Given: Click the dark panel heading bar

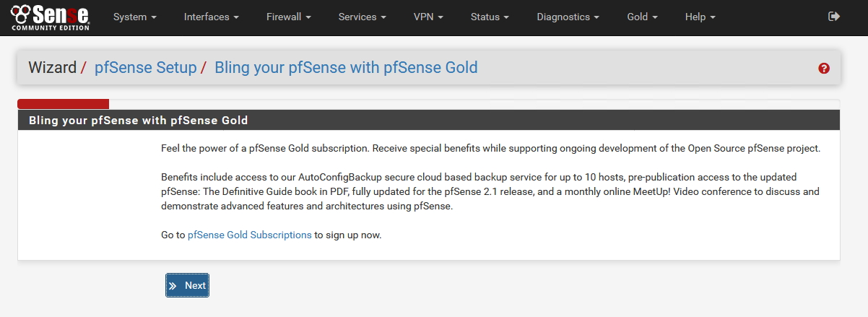Looking at the screenshot, I should (x=428, y=120).
